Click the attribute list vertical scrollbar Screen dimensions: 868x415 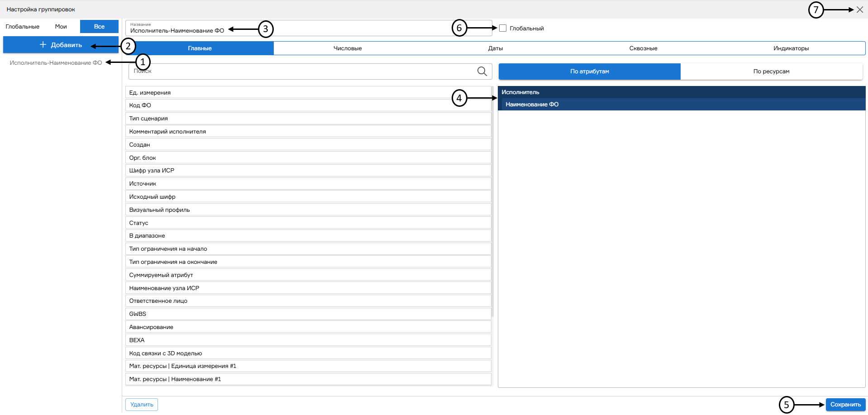(x=492, y=204)
